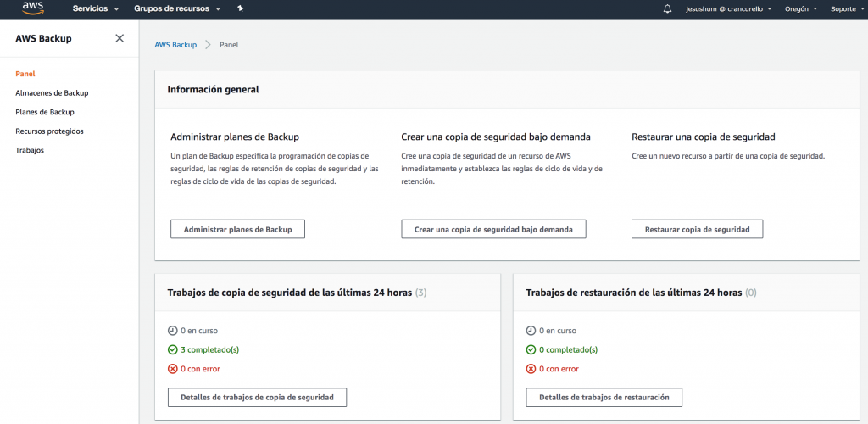This screenshot has width=868, height=424.
Task: Expand the jesushum account menu
Action: coord(729,8)
